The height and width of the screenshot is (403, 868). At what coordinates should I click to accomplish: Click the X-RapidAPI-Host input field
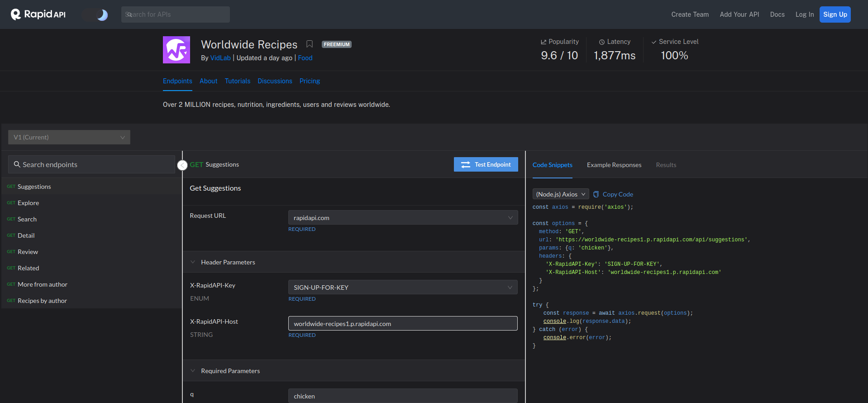(x=403, y=323)
